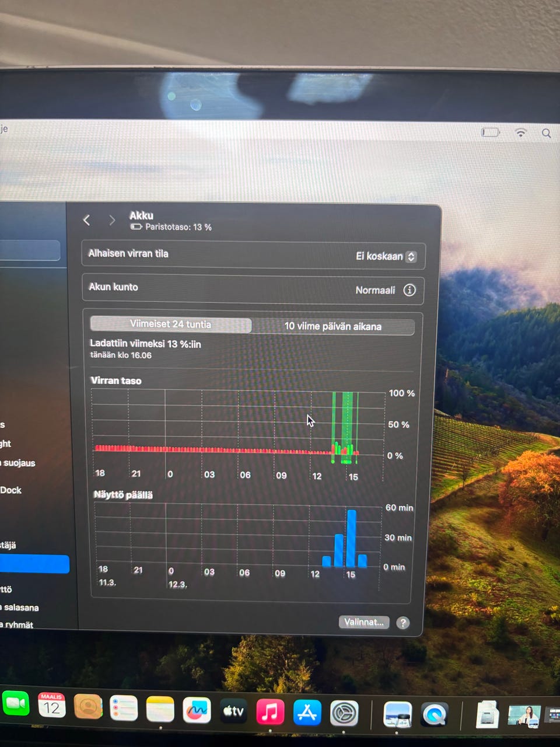Click the tänään klo 16.06 timestamp
The height and width of the screenshot is (747, 560).
pyautogui.click(x=121, y=355)
